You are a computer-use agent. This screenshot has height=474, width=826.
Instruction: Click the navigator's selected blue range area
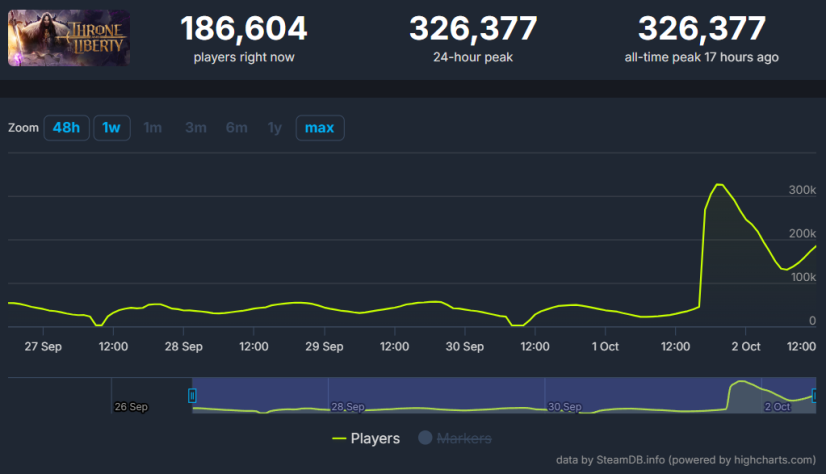click(x=504, y=395)
